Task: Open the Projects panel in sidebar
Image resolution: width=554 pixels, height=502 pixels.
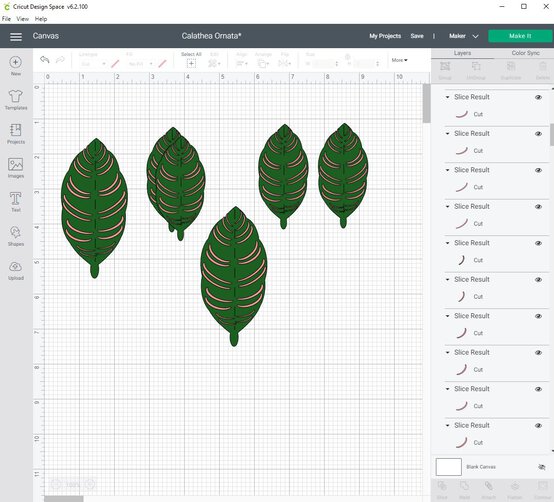Action: tap(16, 134)
